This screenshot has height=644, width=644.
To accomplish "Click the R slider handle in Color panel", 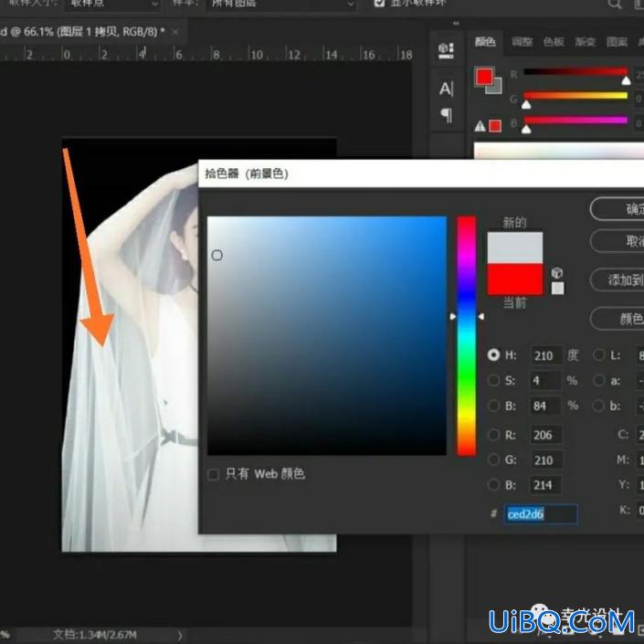I will (626, 80).
